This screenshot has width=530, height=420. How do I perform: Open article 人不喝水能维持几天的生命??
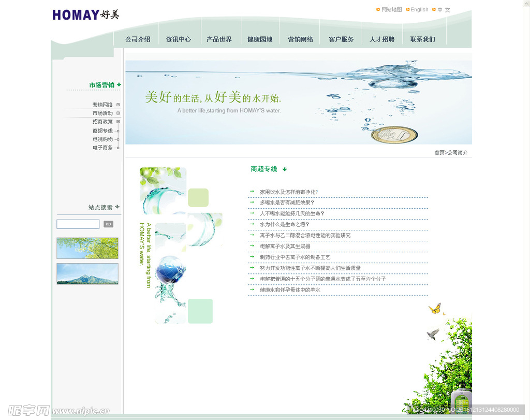[x=292, y=213]
